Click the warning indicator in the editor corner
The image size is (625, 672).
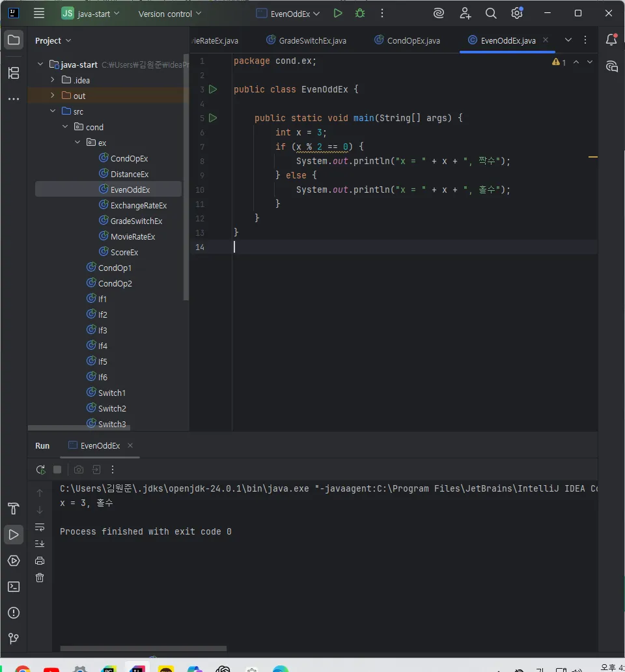559,62
